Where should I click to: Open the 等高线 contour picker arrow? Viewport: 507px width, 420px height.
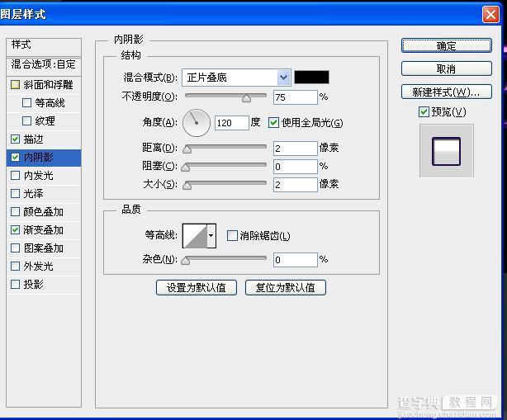point(211,236)
